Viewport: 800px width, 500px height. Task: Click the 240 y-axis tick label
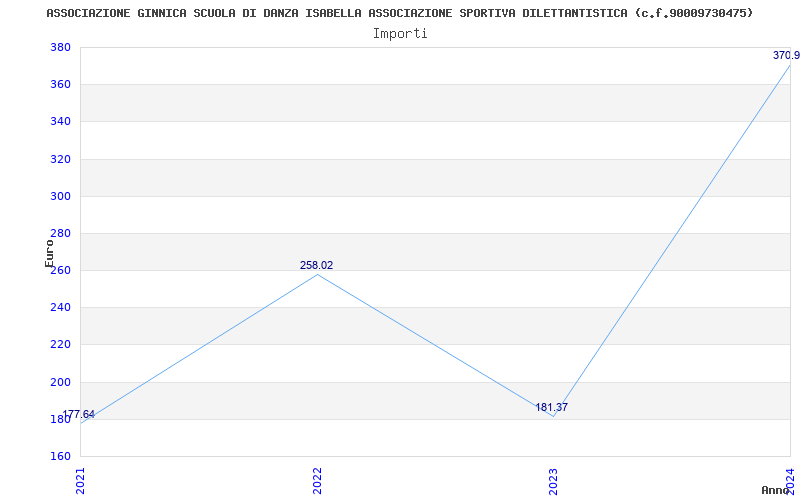pyautogui.click(x=60, y=308)
